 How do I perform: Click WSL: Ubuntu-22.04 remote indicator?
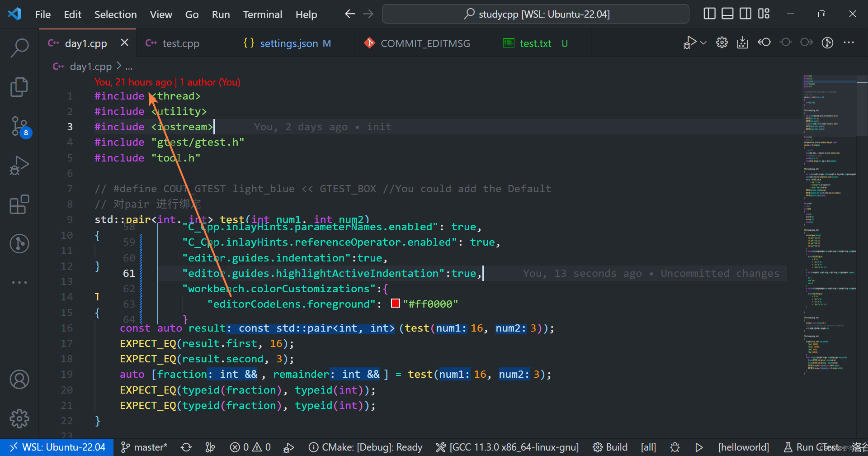(x=57, y=447)
